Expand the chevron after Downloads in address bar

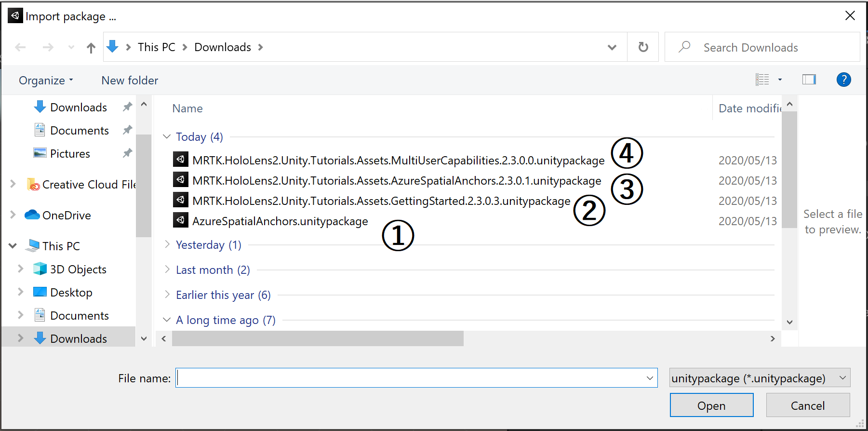point(261,47)
